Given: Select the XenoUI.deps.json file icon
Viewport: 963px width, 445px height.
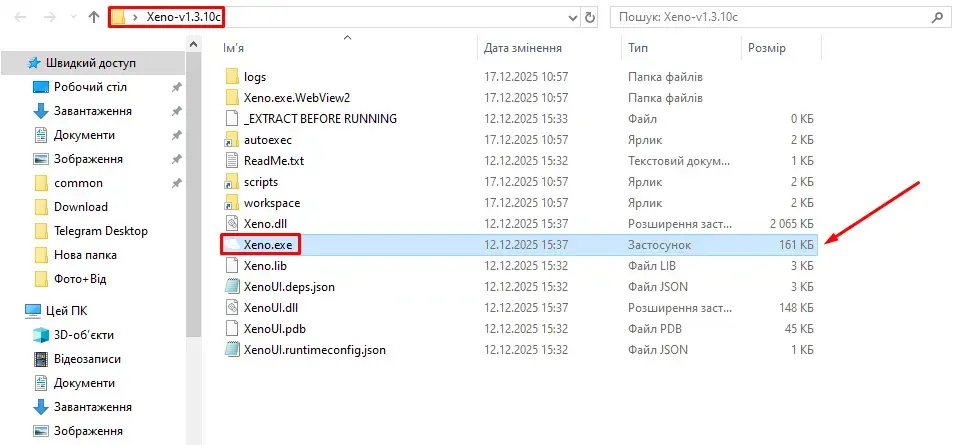Looking at the screenshot, I should click(232, 287).
